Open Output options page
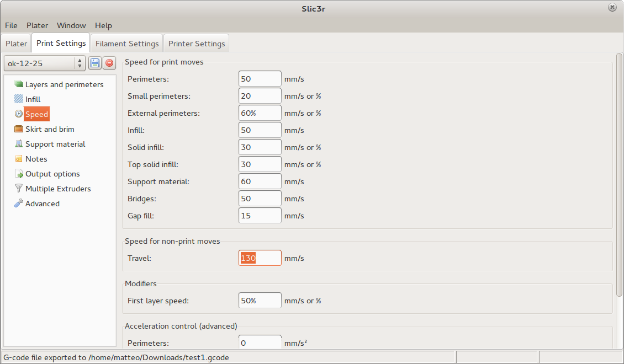 52,174
